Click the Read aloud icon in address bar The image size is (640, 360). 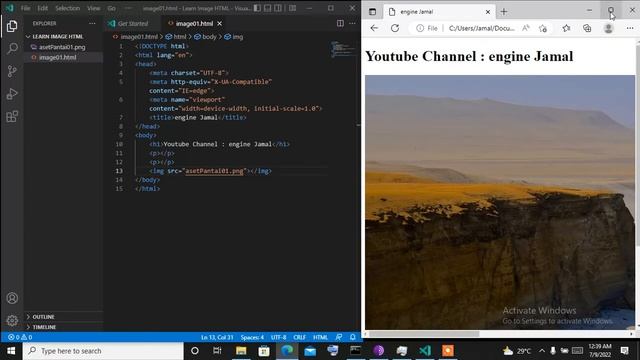pos(526,28)
